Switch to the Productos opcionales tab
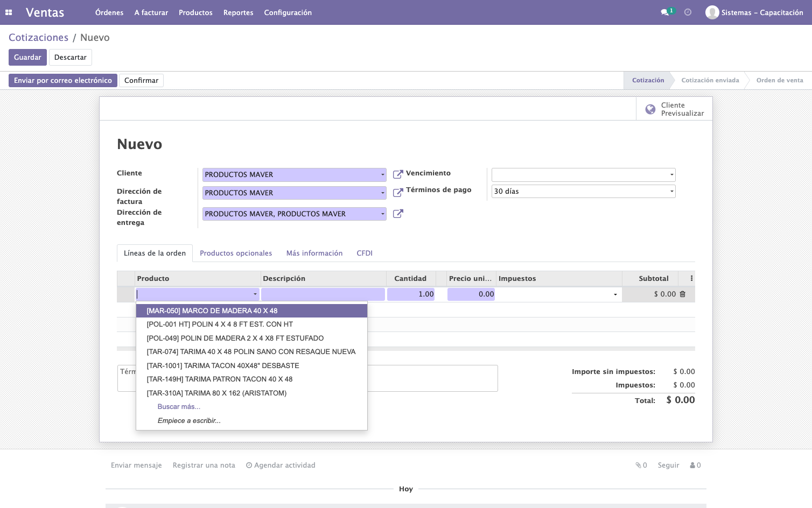 (236, 253)
